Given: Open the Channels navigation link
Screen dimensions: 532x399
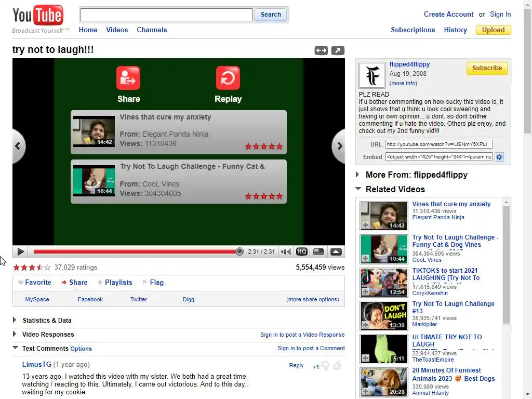Looking at the screenshot, I should point(152,30).
